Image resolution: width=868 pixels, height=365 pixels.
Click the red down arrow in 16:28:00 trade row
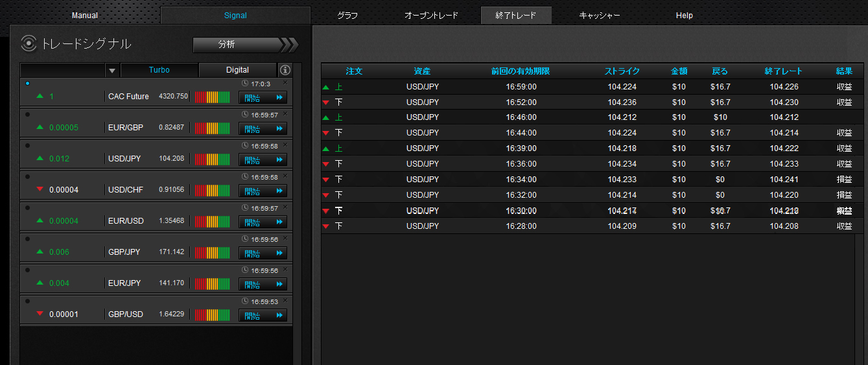point(326,226)
